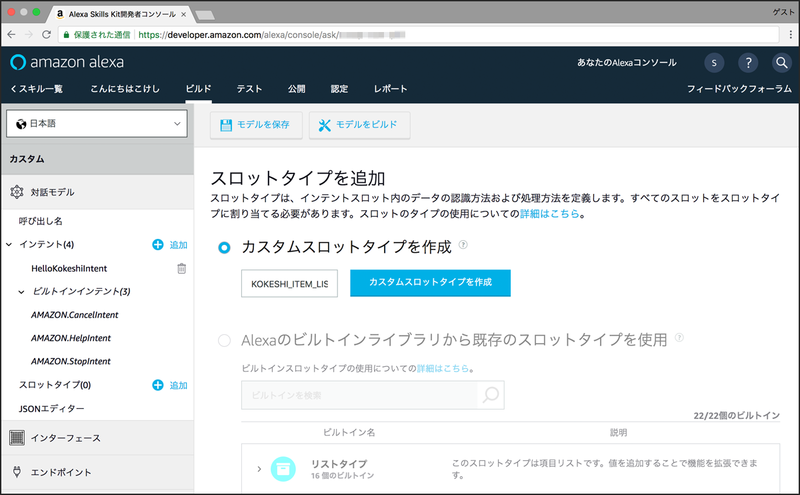Viewport: 800px width, 495px height.
Task: Click the KOKESHI_ITEM_LIS slot type name field
Action: [289, 283]
